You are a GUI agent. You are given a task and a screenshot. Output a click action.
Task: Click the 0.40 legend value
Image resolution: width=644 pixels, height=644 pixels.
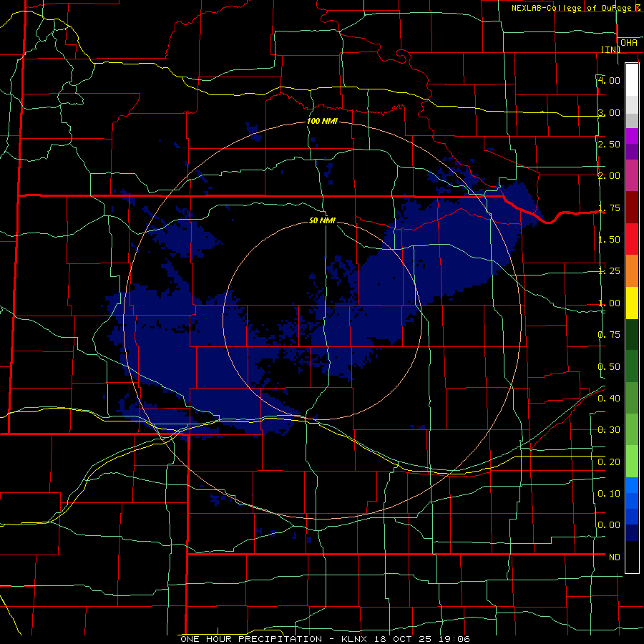click(609, 399)
